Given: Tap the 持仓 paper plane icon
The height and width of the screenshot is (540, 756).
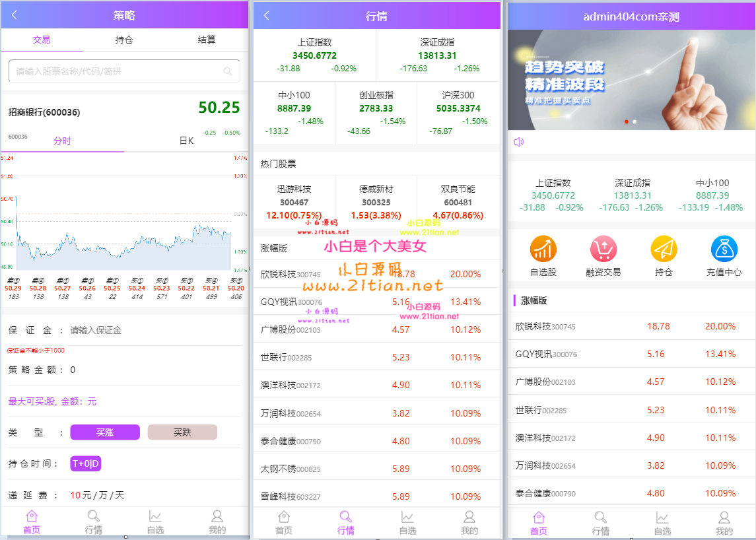Looking at the screenshot, I should (x=664, y=249).
